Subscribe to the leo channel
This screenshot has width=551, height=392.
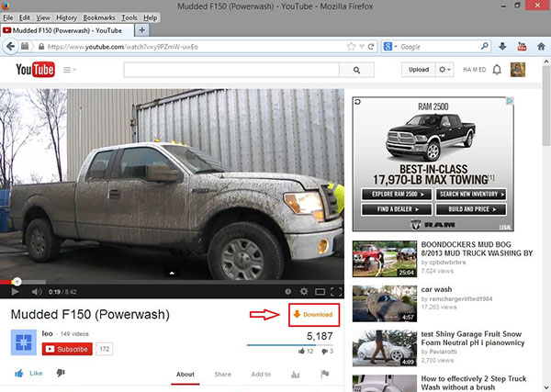click(67, 349)
